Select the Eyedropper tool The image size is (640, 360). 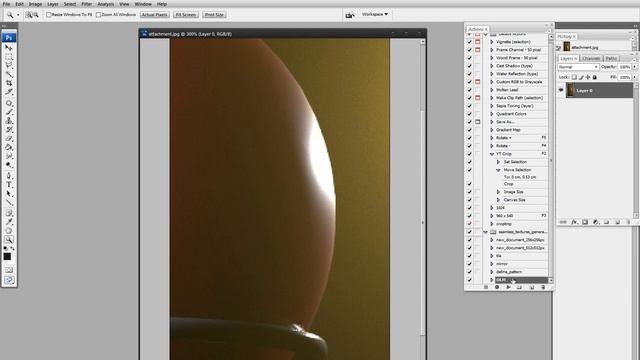pos(9,222)
